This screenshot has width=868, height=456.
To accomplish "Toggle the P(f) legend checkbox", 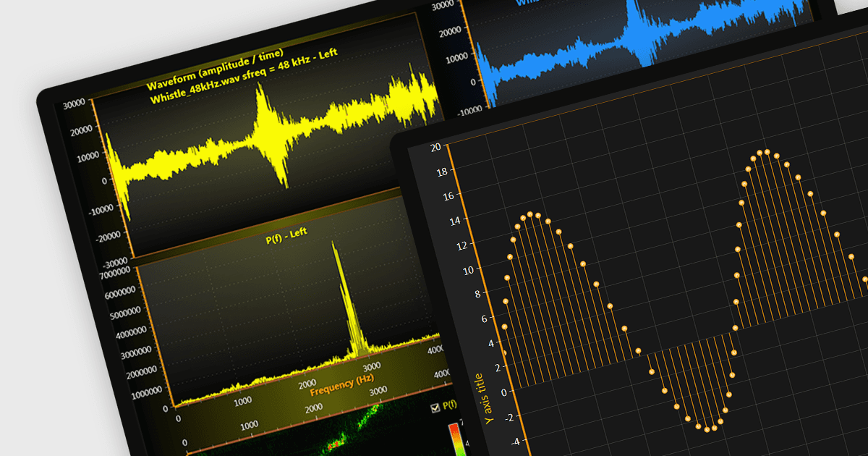I will (435, 408).
